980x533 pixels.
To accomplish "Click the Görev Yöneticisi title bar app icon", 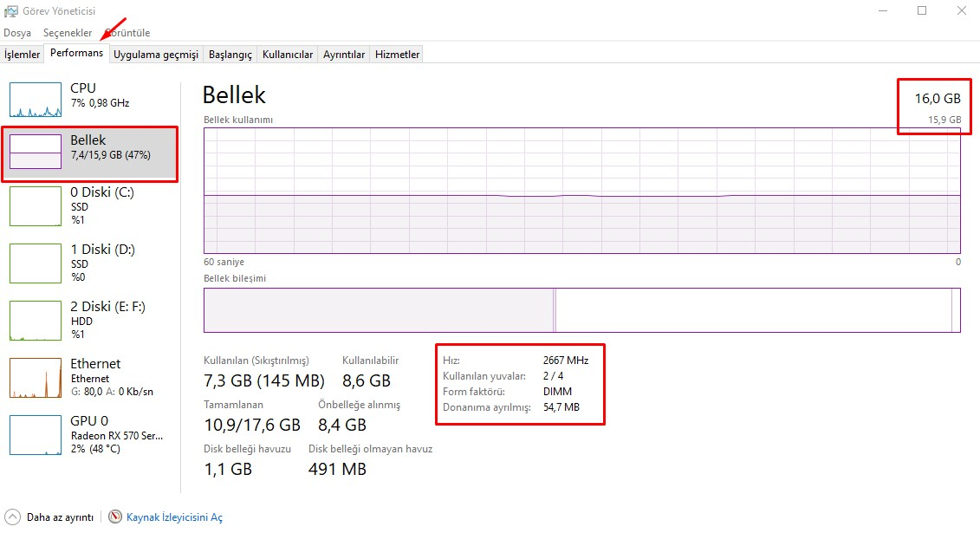I will pyautogui.click(x=11, y=11).
